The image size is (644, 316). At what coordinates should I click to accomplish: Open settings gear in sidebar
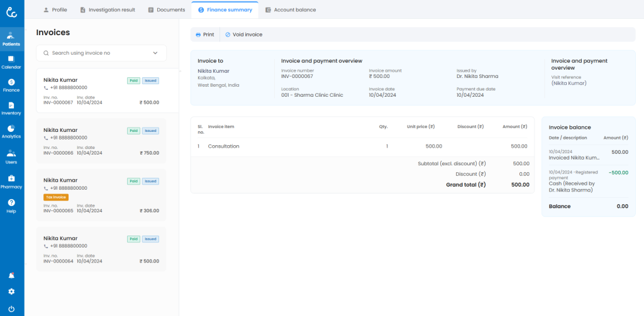[x=11, y=291]
